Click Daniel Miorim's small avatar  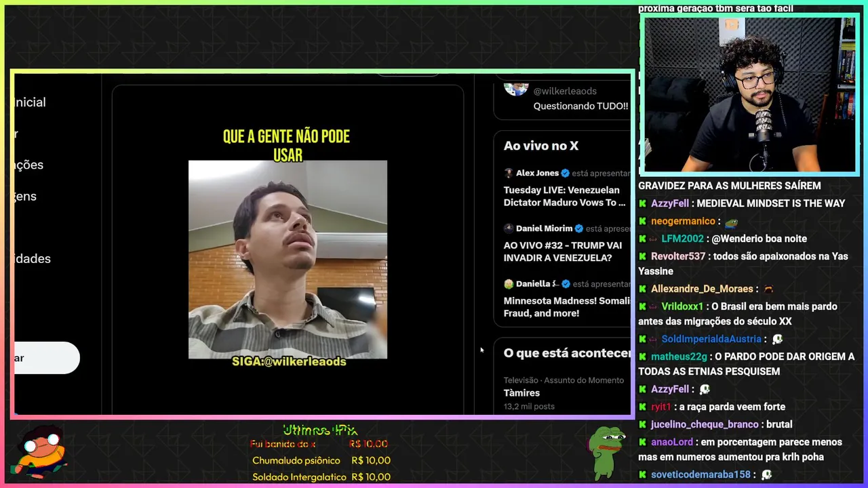[x=509, y=228]
